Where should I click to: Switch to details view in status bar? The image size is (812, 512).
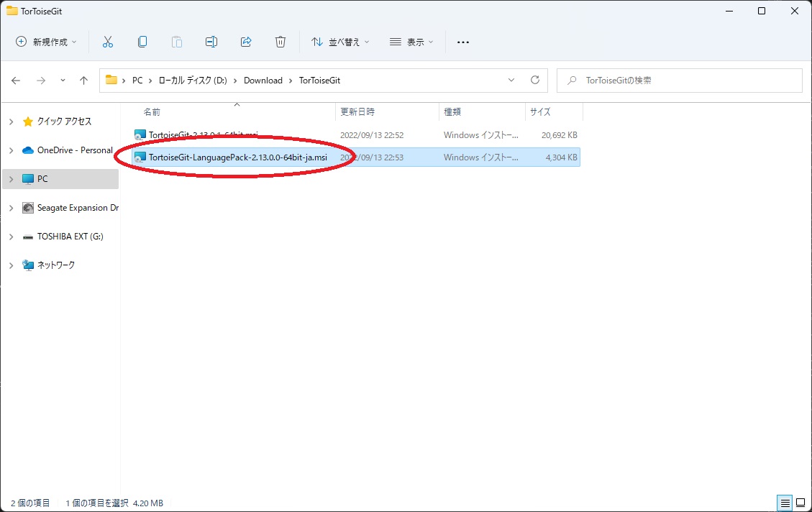pos(785,503)
